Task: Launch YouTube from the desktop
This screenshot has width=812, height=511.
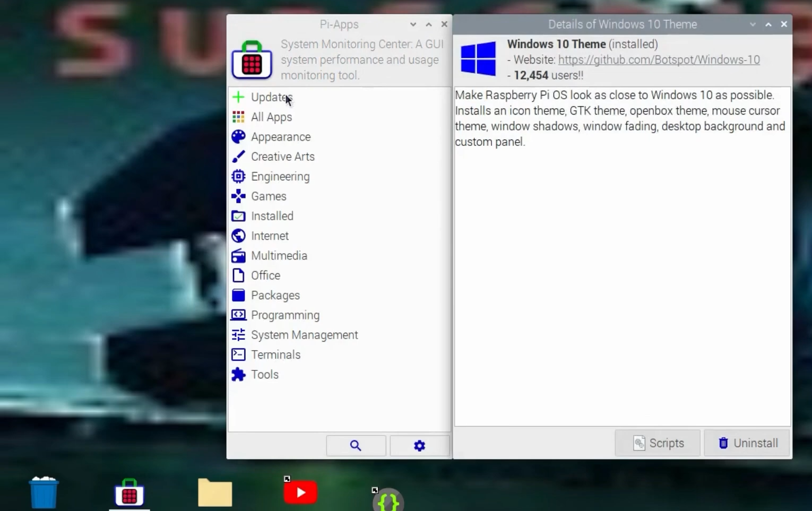Action: 300,491
